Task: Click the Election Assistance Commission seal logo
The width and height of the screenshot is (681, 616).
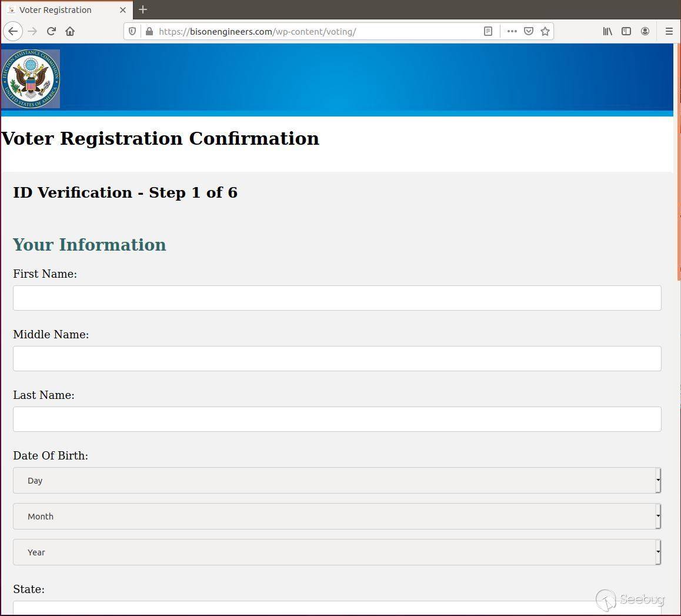Action: click(x=31, y=79)
